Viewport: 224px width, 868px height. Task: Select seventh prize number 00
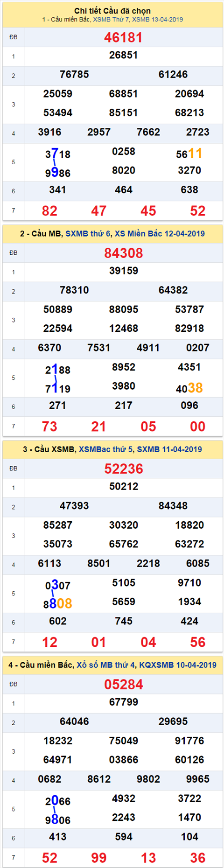coord(198,427)
